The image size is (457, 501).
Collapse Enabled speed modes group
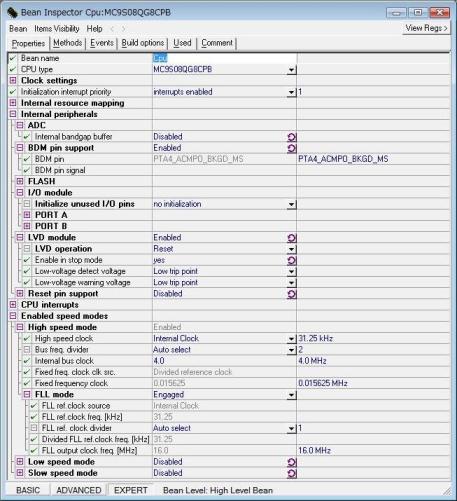[13, 316]
